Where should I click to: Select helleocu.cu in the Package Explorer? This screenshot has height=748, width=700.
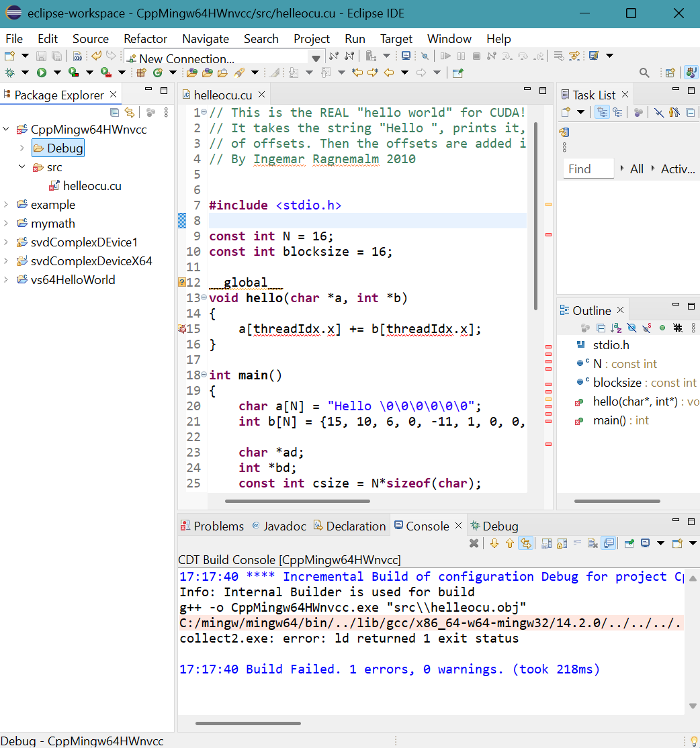pos(92,185)
